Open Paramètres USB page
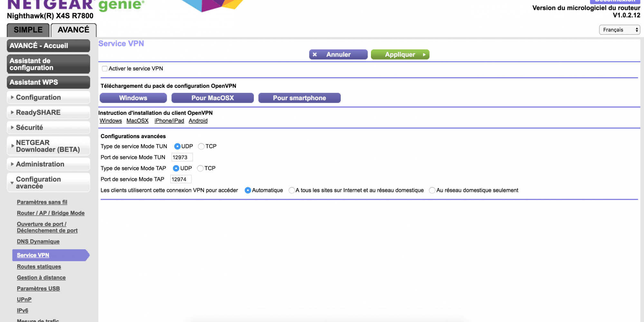This screenshot has width=644, height=322. click(x=38, y=289)
